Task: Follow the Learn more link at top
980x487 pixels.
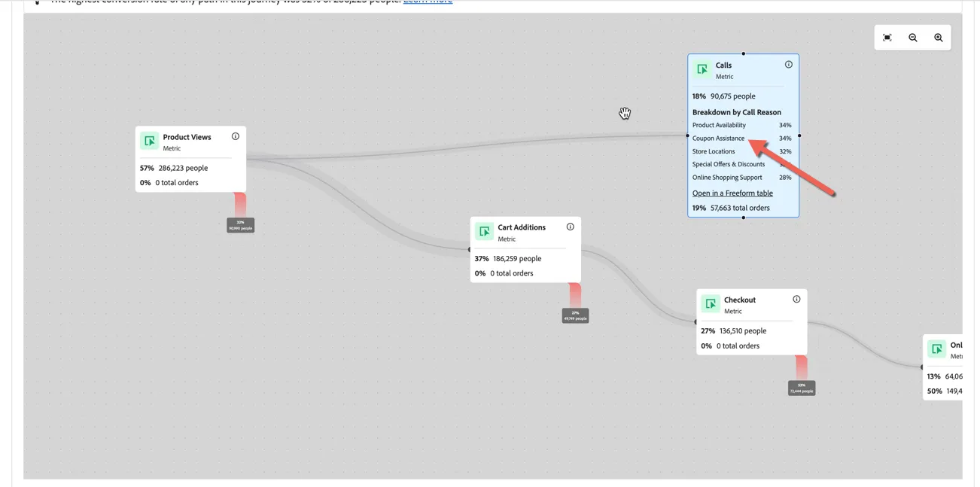Action: (x=428, y=2)
